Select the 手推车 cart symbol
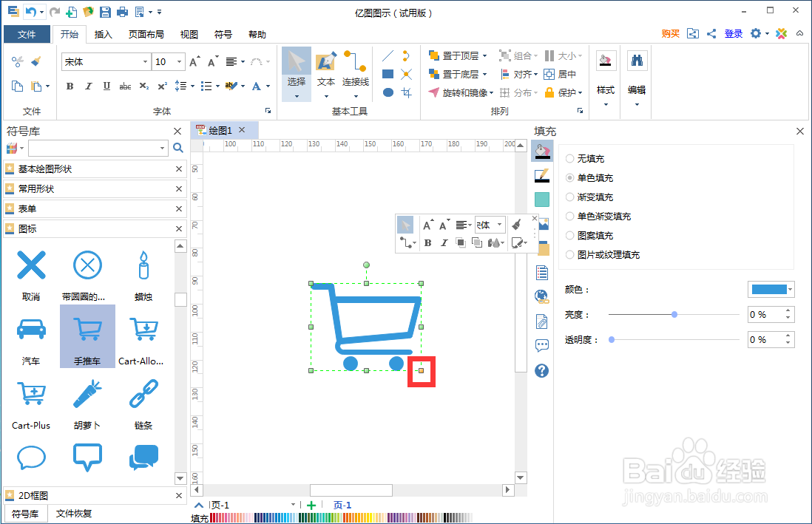The height and width of the screenshot is (524, 812). [87, 330]
